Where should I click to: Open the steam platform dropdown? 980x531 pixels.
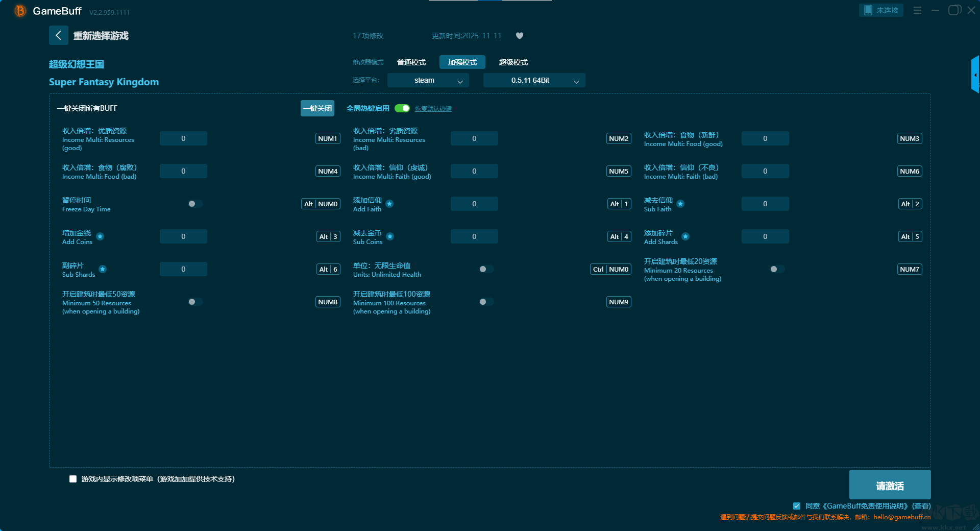click(x=428, y=80)
